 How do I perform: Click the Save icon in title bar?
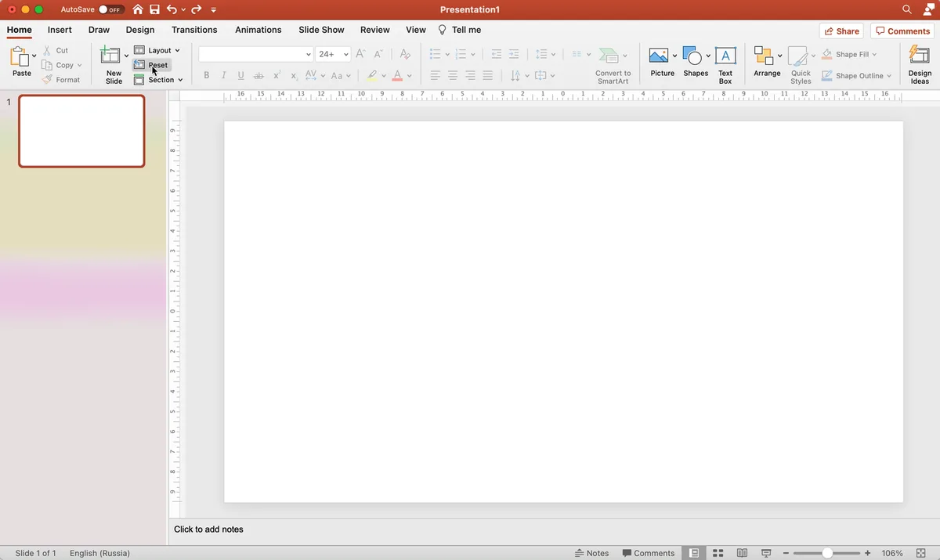coord(155,9)
